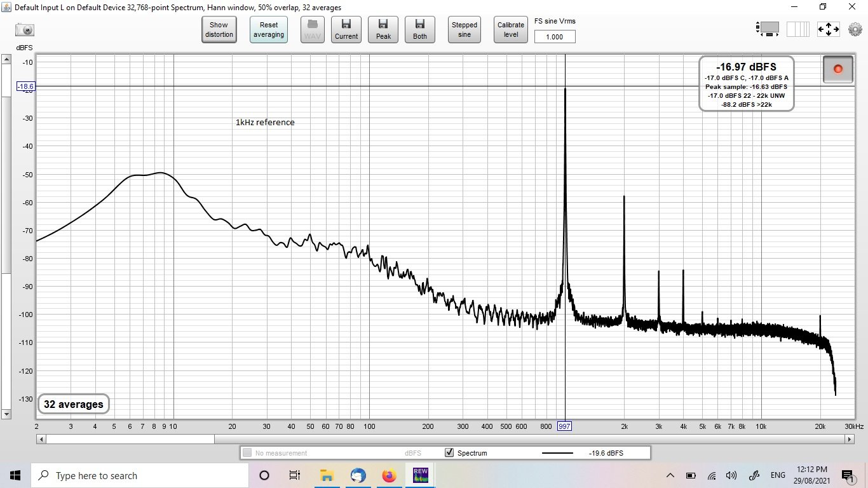Toggle the scrollbars layout icon
This screenshot has height=488, width=868.
point(768,29)
